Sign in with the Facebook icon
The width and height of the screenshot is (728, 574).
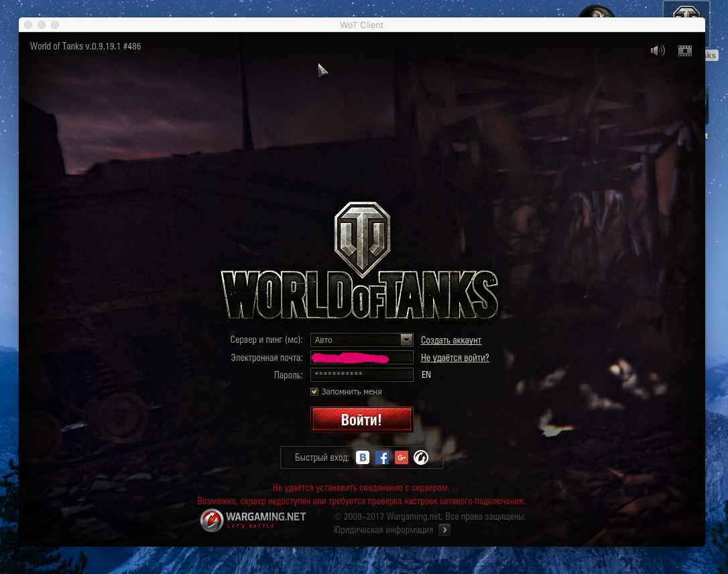382,457
